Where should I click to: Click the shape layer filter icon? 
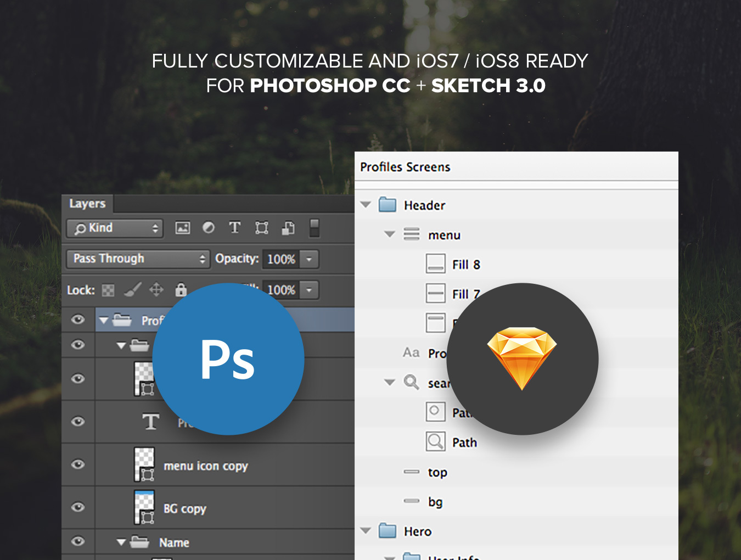tap(262, 228)
